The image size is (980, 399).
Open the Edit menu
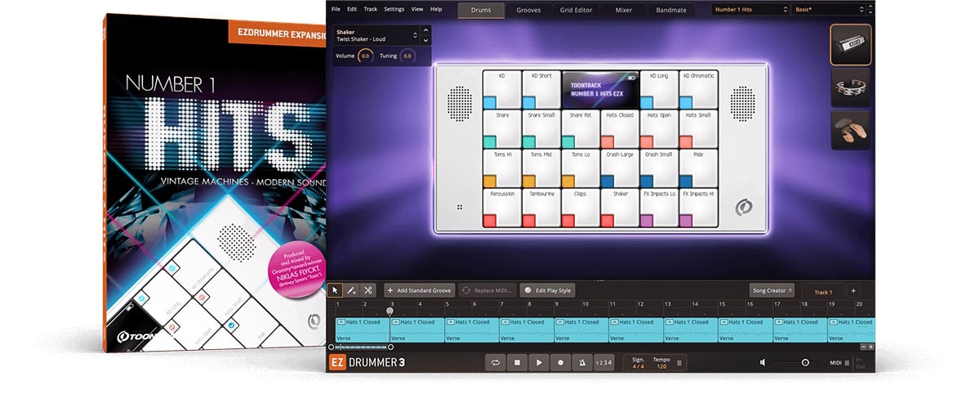352,9
